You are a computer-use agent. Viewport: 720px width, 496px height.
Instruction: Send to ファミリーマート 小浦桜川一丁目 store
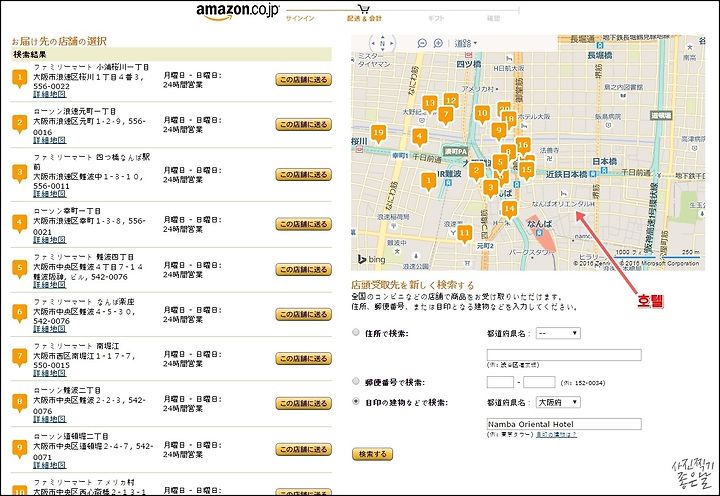coord(304,79)
